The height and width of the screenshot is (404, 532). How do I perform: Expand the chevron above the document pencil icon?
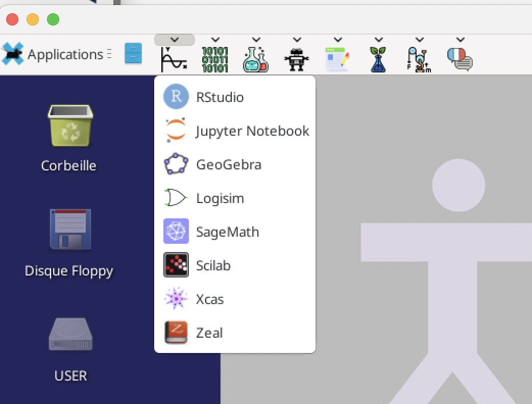pyautogui.click(x=337, y=40)
